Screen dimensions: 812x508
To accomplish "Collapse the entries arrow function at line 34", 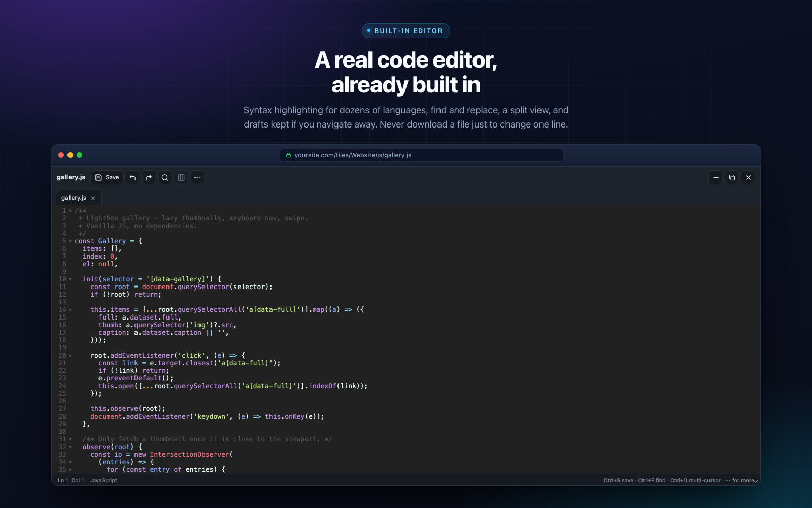I will tap(70, 462).
